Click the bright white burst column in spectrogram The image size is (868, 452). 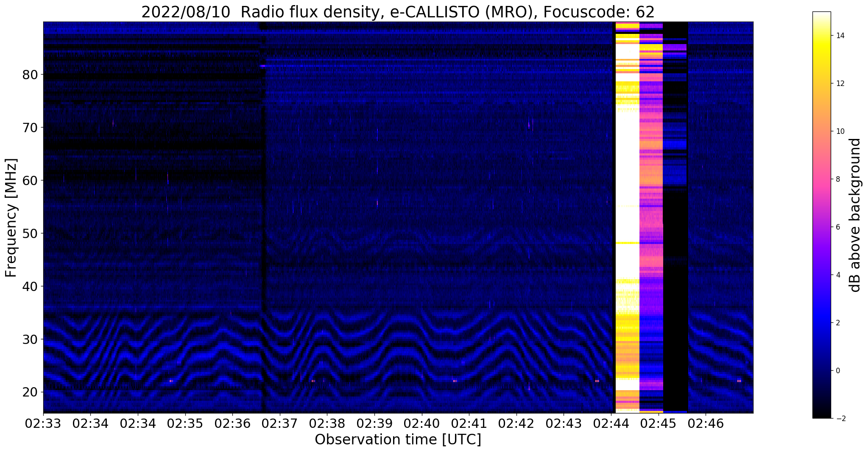(627, 217)
